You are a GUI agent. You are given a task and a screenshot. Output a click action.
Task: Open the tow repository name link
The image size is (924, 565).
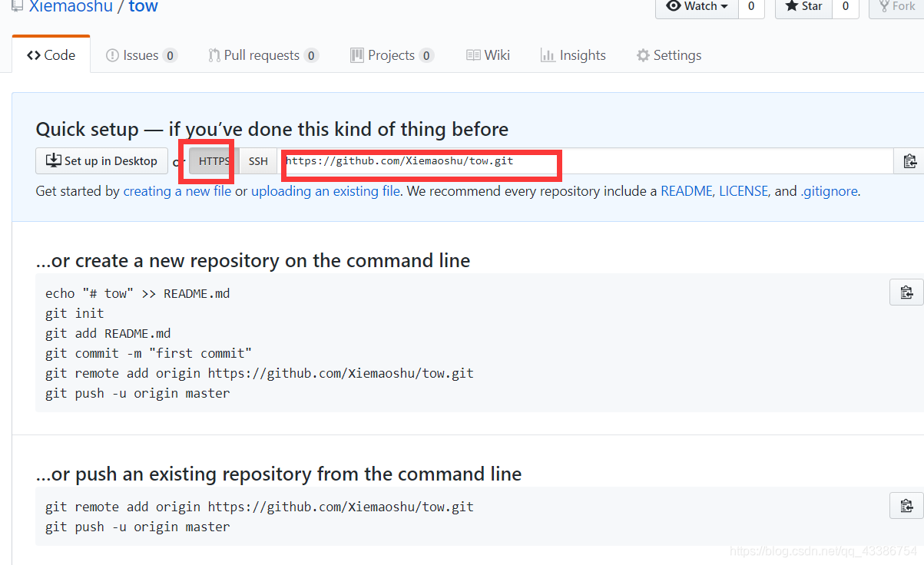tap(143, 7)
